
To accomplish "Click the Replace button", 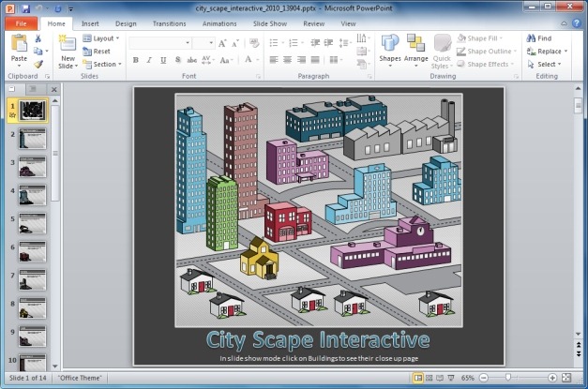I will pos(548,52).
